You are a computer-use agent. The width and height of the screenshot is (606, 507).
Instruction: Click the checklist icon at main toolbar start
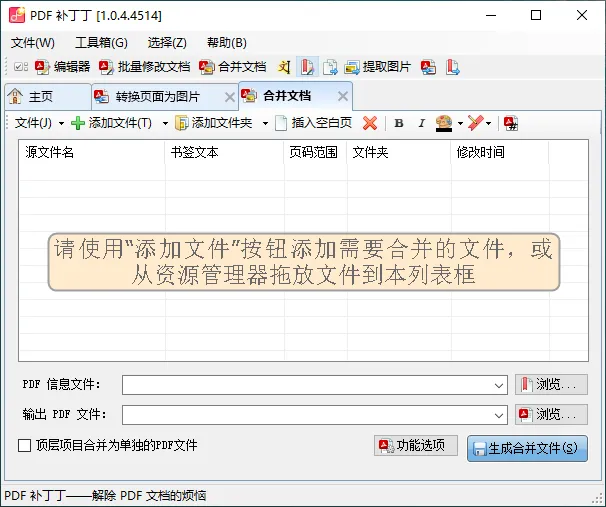coord(20,67)
